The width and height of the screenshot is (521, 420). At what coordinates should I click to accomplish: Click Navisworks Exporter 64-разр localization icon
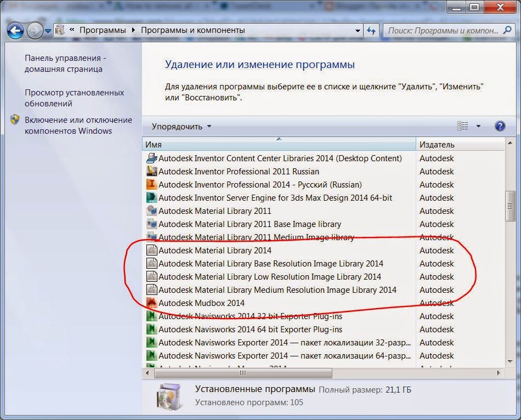tap(151, 355)
